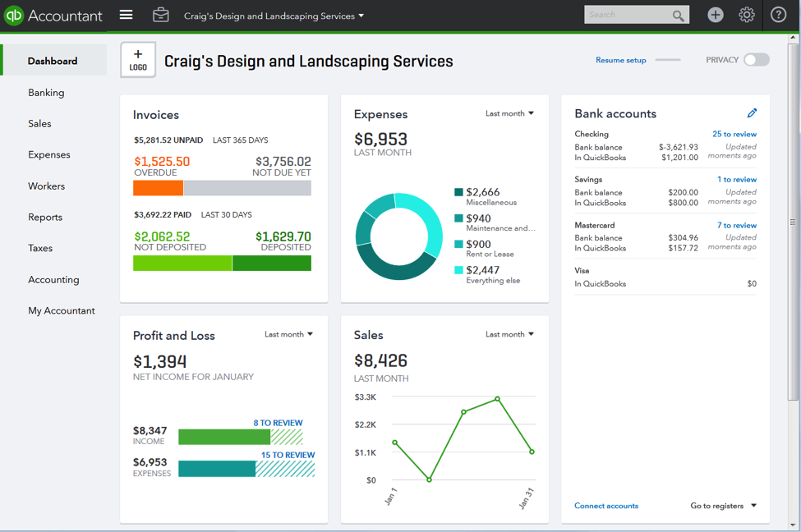Expand Sales Last month dropdown
Viewport: 801px width, 532px height.
509,334
